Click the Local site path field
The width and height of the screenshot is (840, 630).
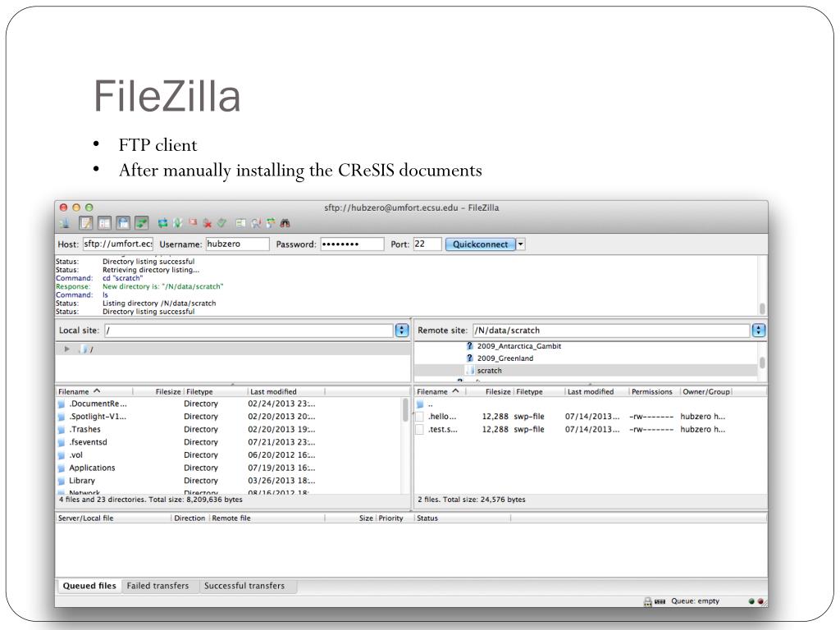click(249, 331)
